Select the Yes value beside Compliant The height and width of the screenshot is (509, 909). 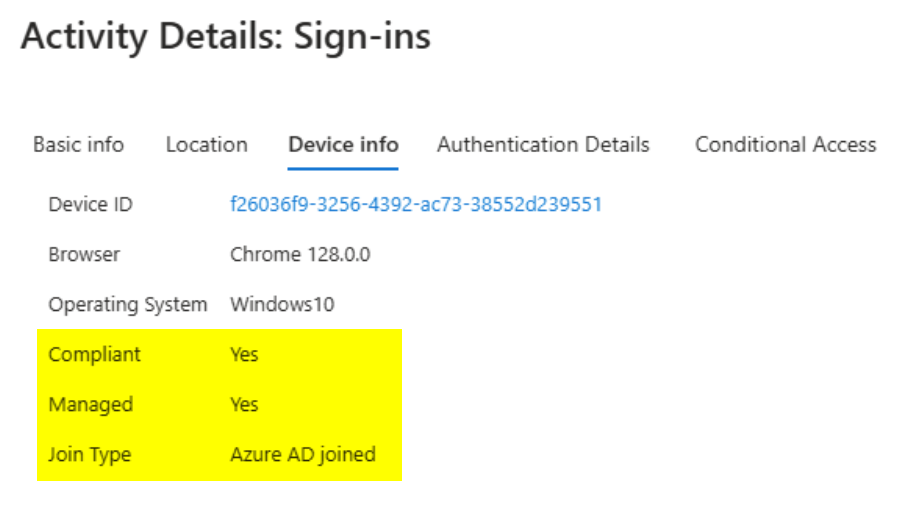click(x=244, y=354)
